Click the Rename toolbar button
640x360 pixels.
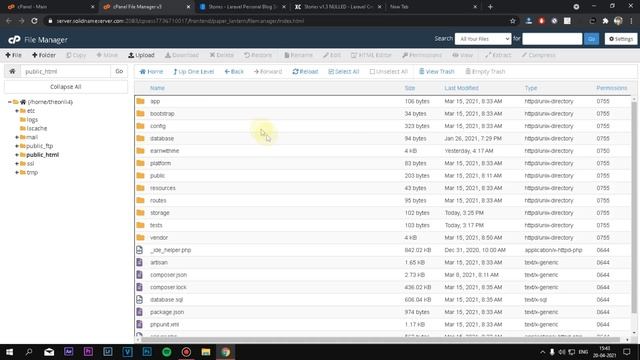coord(298,55)
